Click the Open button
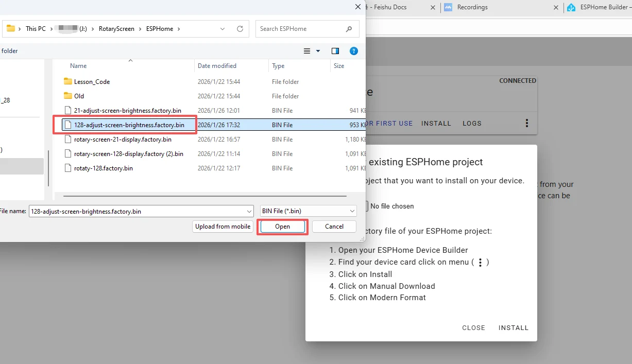 pos(282,227)
